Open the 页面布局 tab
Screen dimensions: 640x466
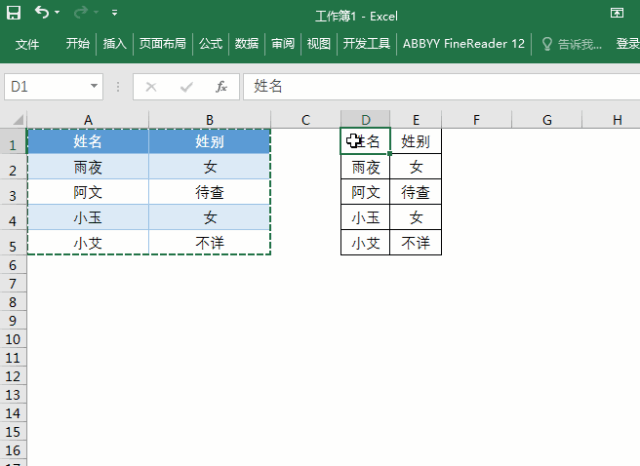[162, 43]
